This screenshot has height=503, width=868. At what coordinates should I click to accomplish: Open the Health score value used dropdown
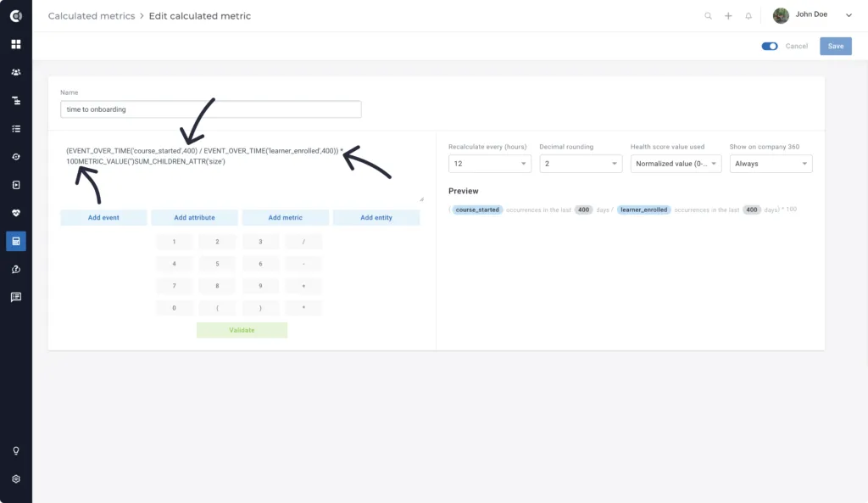coord(676,164)
